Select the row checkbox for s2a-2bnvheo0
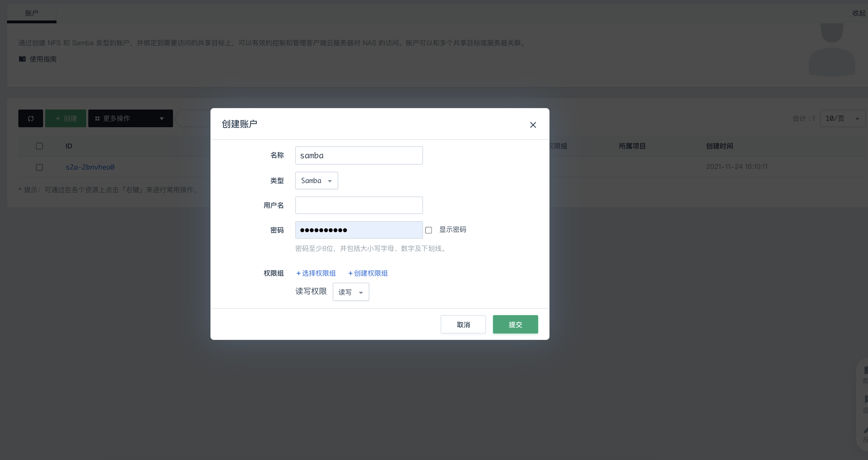The image size is (868, 460). [x=39, y=167]
